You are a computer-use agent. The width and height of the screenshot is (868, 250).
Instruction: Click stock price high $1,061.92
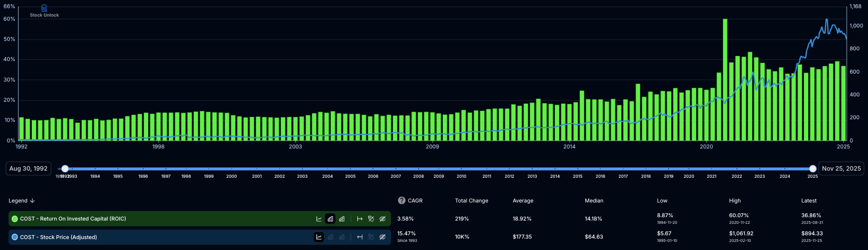741,233
